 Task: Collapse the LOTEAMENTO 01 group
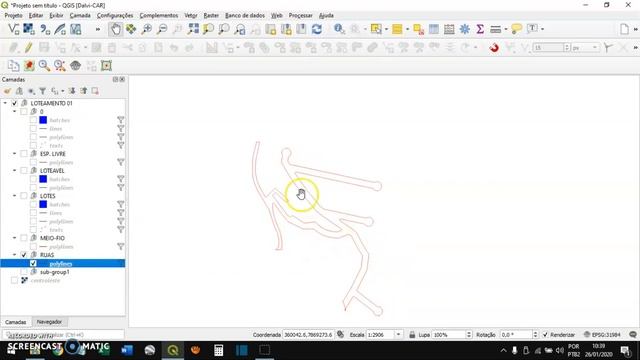(x=5, y=103)
